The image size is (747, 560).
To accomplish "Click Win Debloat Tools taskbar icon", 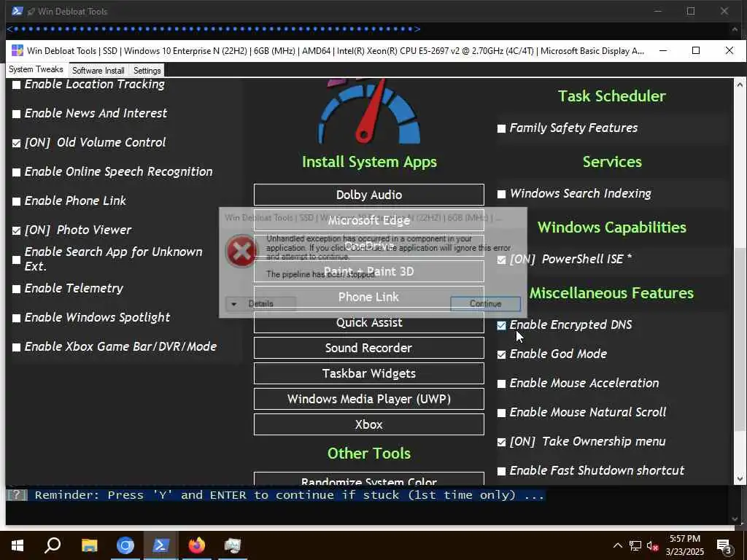I will 233,545.
